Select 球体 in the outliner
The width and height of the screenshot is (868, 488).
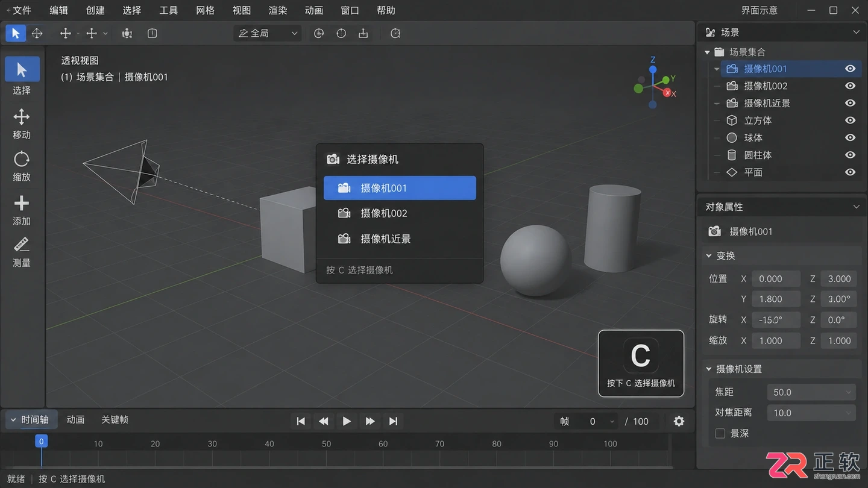(753, 137)
